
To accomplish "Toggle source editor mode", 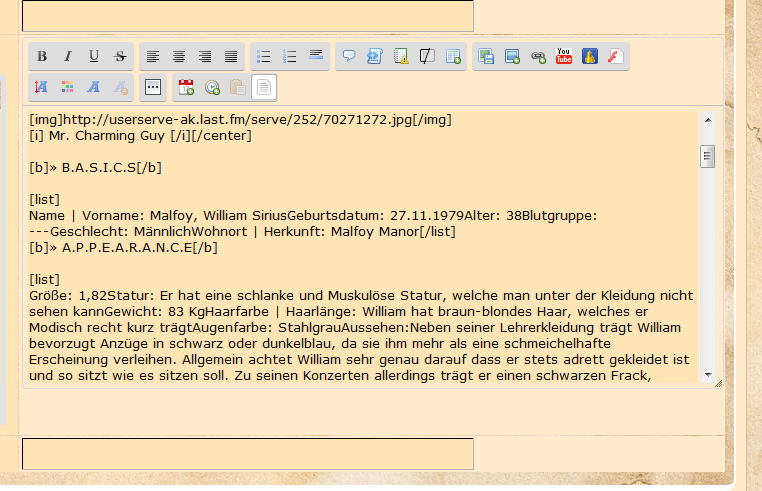I will [x=264, y=88].
